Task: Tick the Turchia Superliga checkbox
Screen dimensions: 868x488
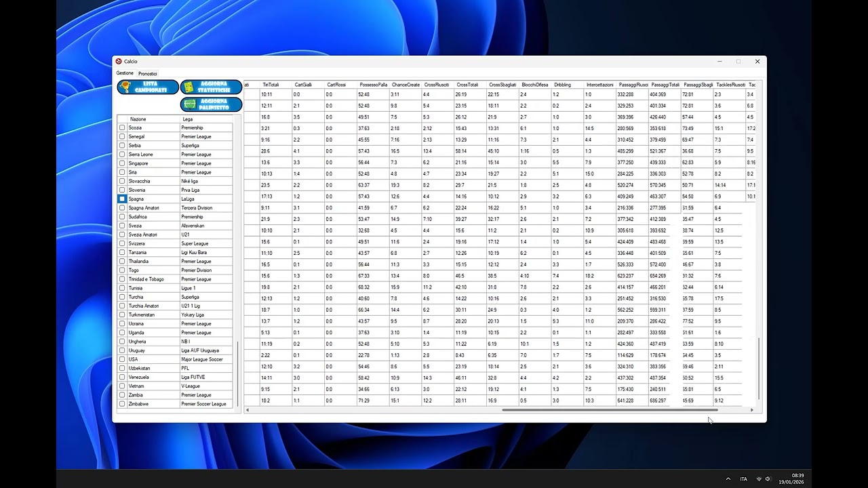Action: point(122,297)
